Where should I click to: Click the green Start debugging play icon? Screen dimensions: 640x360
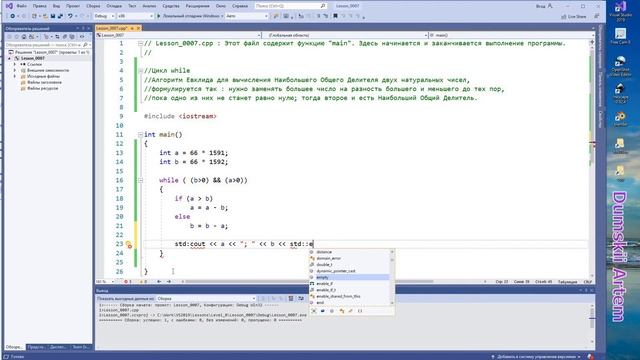tap(159, 16)
